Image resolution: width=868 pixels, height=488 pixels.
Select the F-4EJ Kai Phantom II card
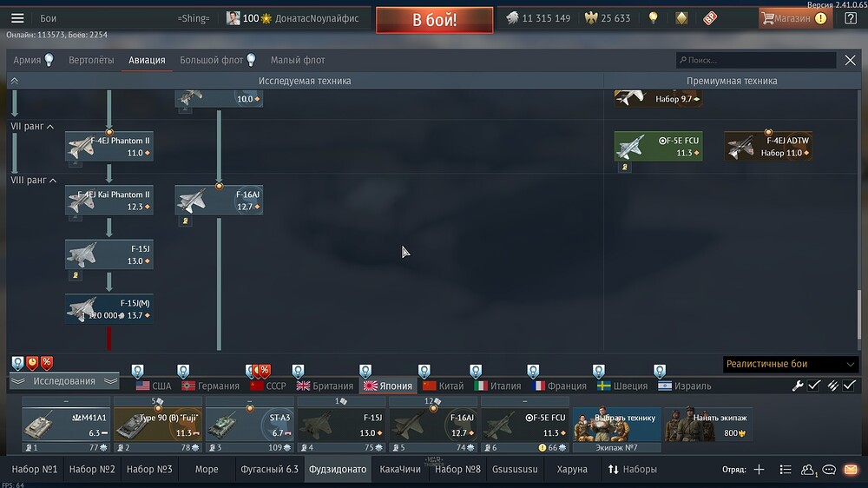point(109,201)
